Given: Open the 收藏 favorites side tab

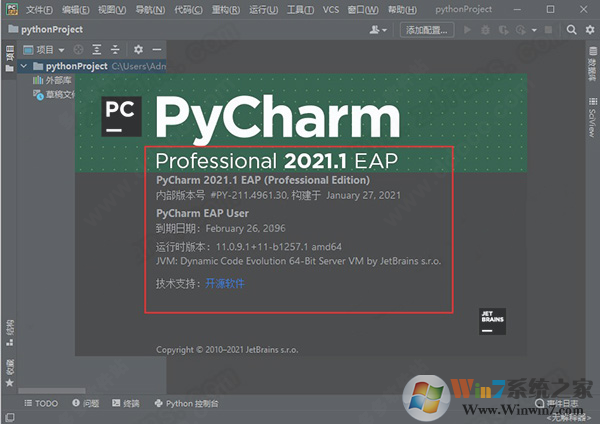Looking at the screenshot, I should tap(10, 373).
